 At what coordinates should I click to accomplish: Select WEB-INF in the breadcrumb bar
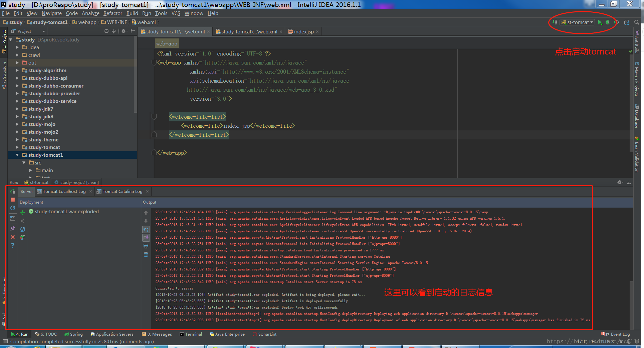114,22
